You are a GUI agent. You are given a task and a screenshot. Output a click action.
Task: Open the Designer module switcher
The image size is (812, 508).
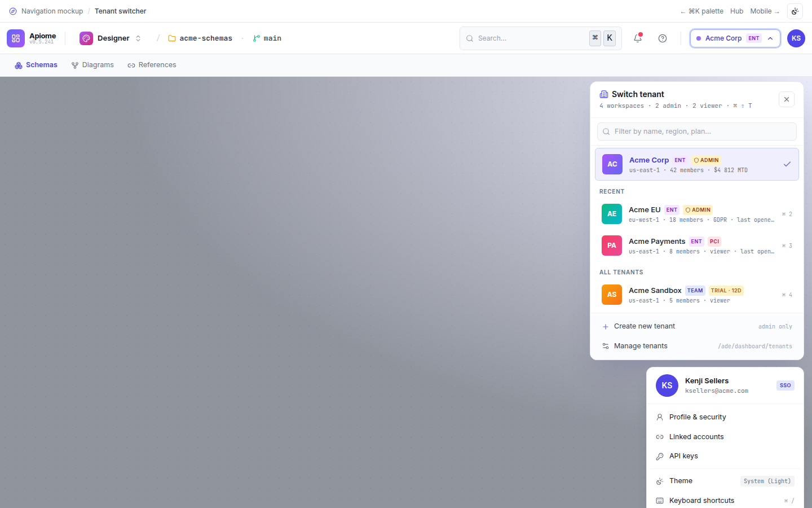coord(111,38)
